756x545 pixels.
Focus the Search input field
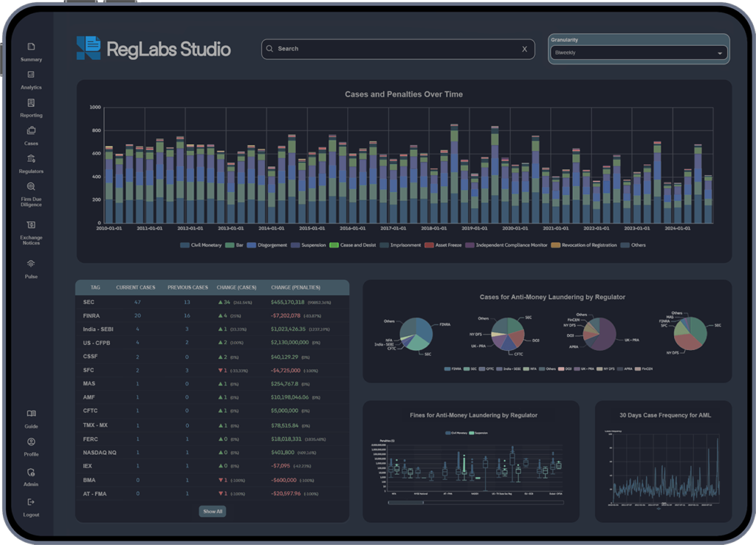pyautogui.click(x=398, y=49)
